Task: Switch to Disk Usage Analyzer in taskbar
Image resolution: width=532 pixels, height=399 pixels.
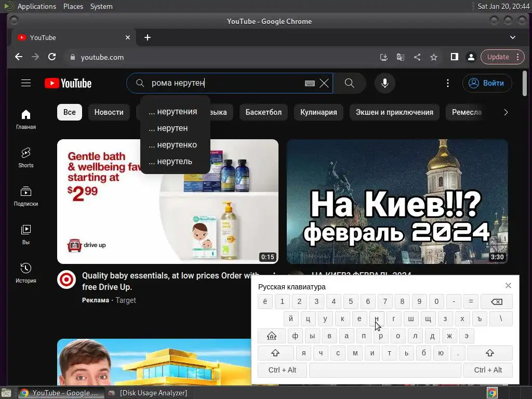Action: (x=148, y=393)
